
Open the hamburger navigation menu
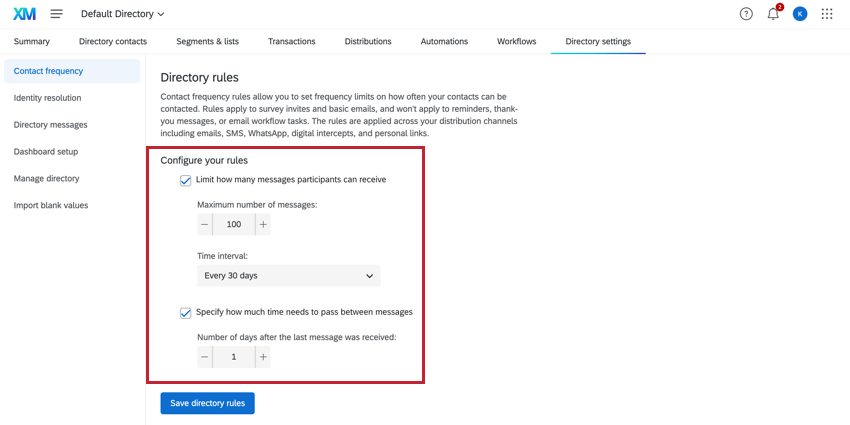56,14
